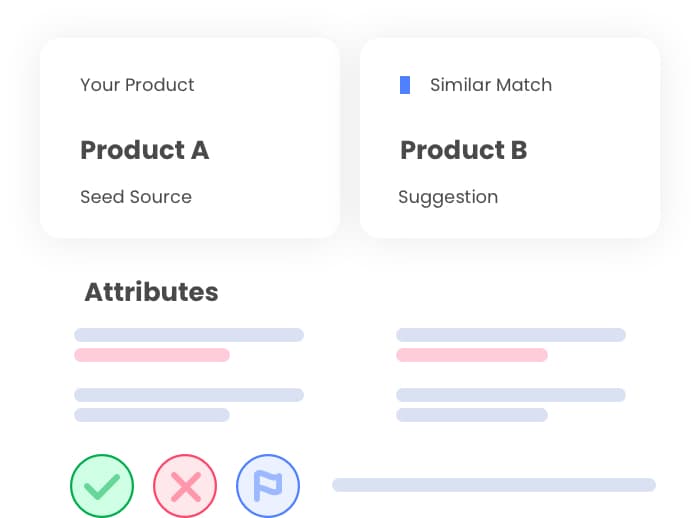Click the blue Similar Match indicator
700x518 pixels.
404,85
